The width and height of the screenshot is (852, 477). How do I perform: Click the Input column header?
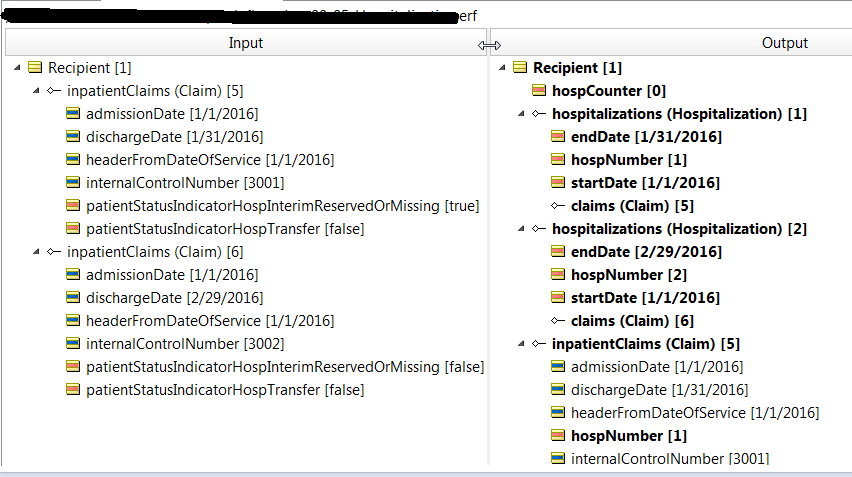[246, 42]
